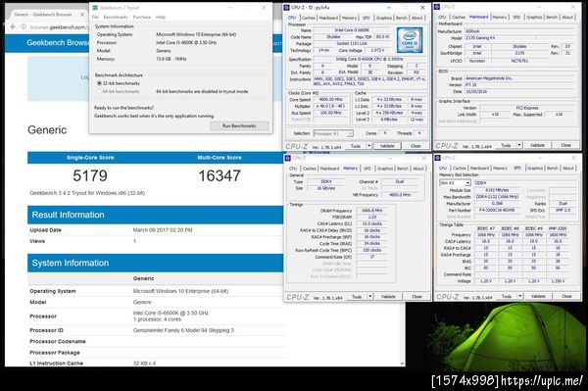Viewport: 588px width, 391px height.
Task: Open the Geekbench Benchmarks menu
Action: click(116, 18)
